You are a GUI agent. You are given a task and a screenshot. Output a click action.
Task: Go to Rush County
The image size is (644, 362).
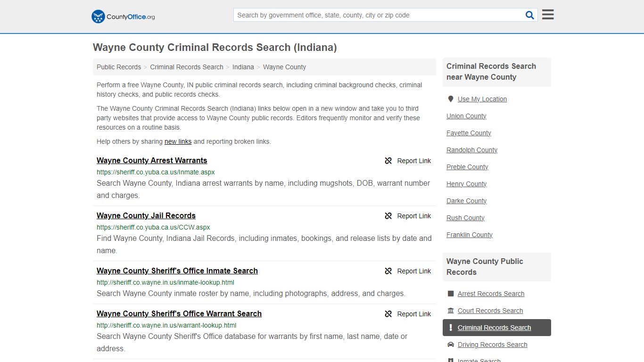pyautogui.click(x=465, y=218)
